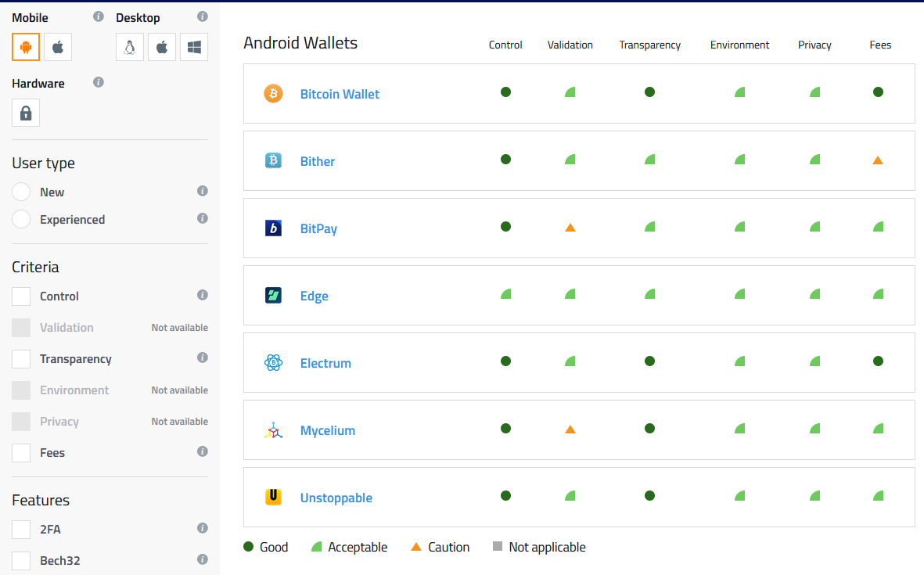Click Electrum's Fees good indicator
This screenshot has height=575, width=924.
878,361
